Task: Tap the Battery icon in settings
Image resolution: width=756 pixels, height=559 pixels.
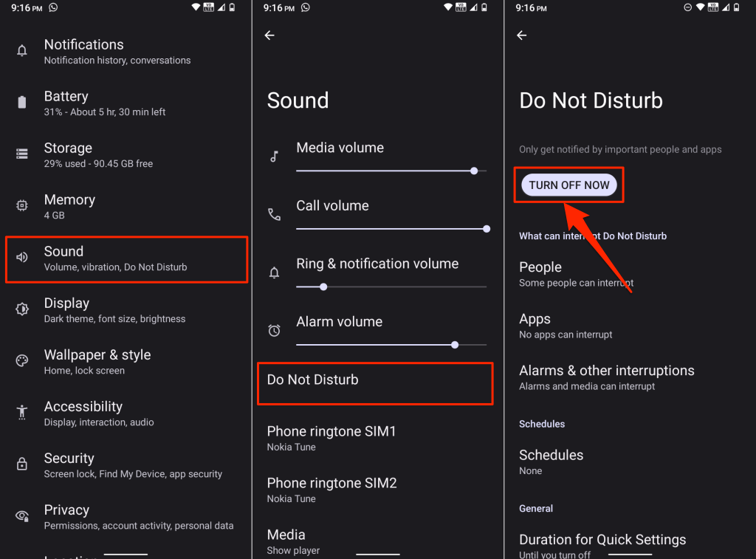Action: 22,103
